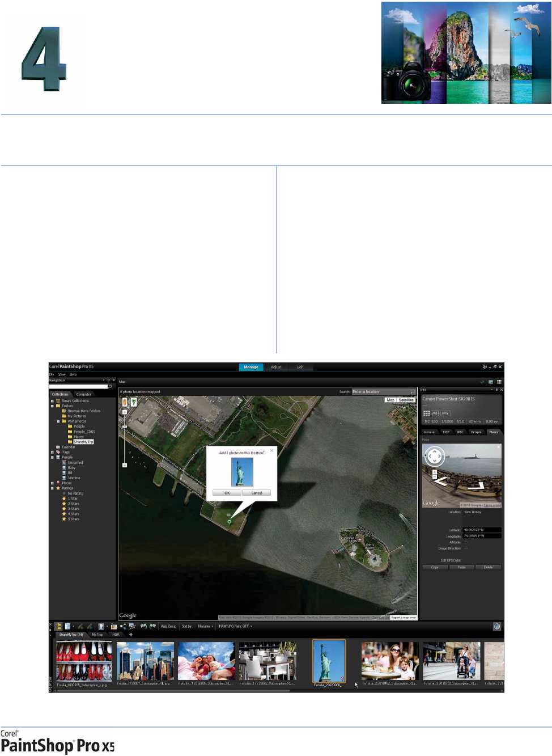
Task: Select the Statue of Liberty thumbnail
Action: coord(329,661)
